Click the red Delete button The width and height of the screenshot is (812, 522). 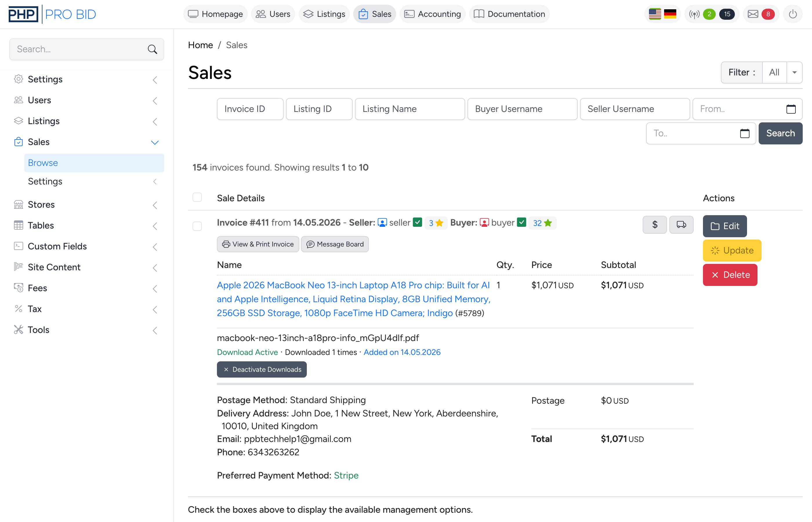(x=730, y=275)
